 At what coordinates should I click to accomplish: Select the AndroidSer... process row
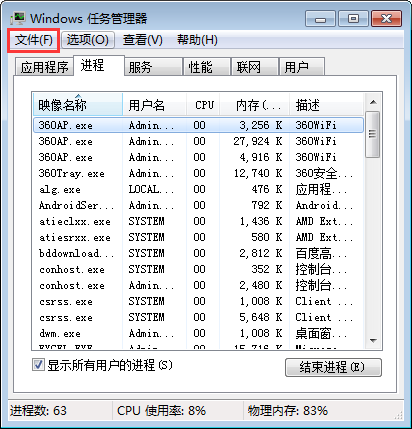coord(198,205)
